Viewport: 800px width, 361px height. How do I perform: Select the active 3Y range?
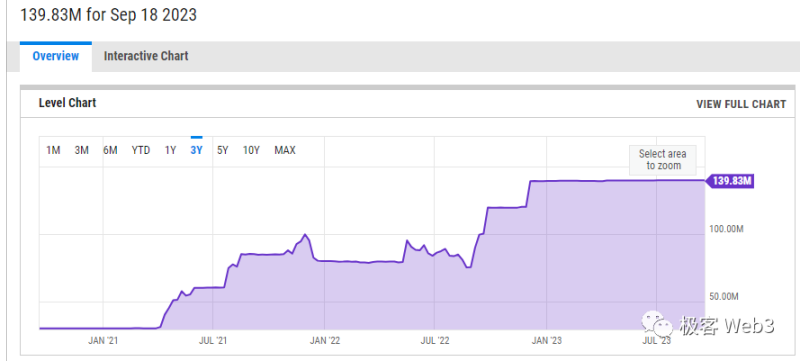click(x=196, y=150)
